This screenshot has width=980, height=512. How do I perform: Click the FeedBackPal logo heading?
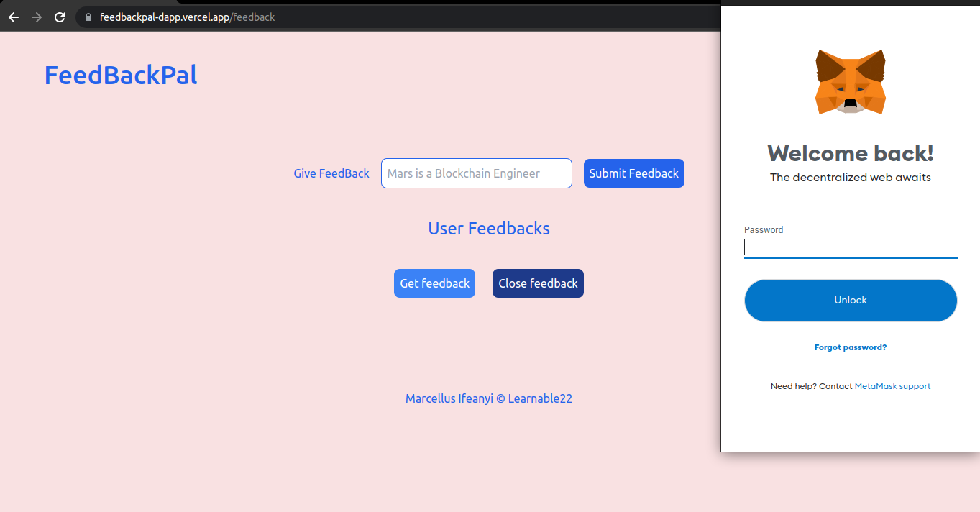[121, 75]
